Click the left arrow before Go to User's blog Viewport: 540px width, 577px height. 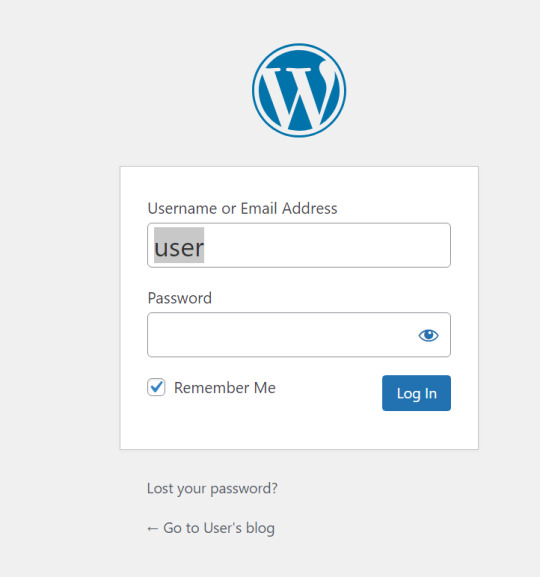152,529
